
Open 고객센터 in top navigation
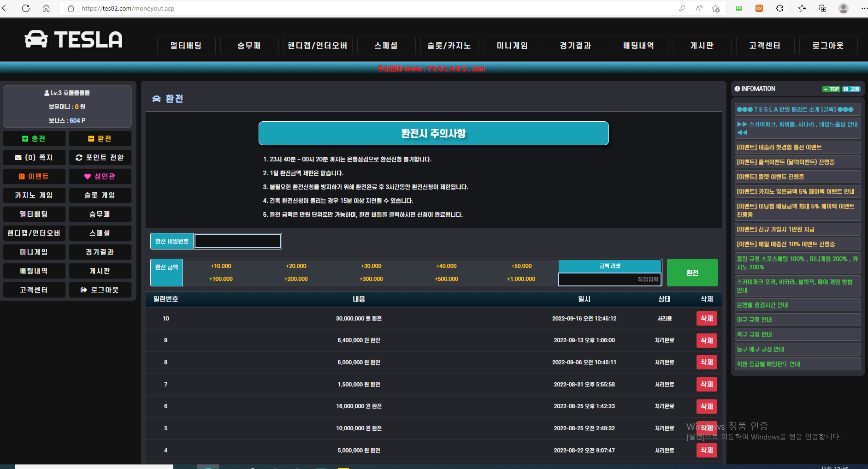click(765, 46)
